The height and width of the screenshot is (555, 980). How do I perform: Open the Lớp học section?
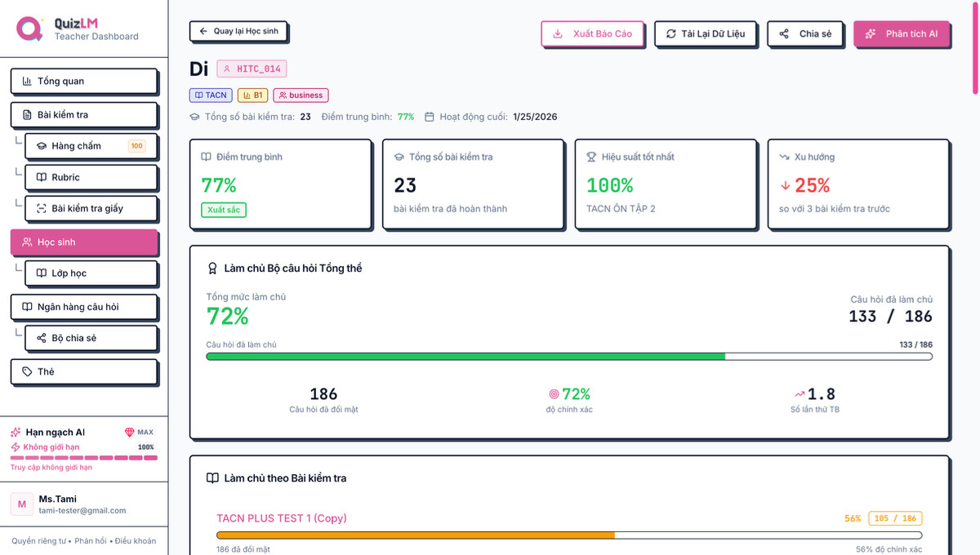pos(91,273)
